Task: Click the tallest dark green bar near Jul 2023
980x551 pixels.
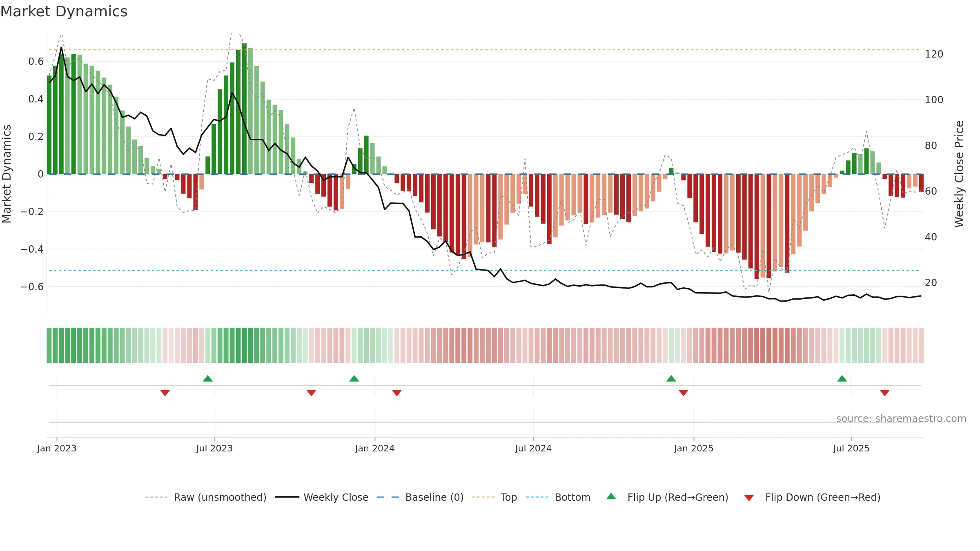Action: [x=244, y=109]
